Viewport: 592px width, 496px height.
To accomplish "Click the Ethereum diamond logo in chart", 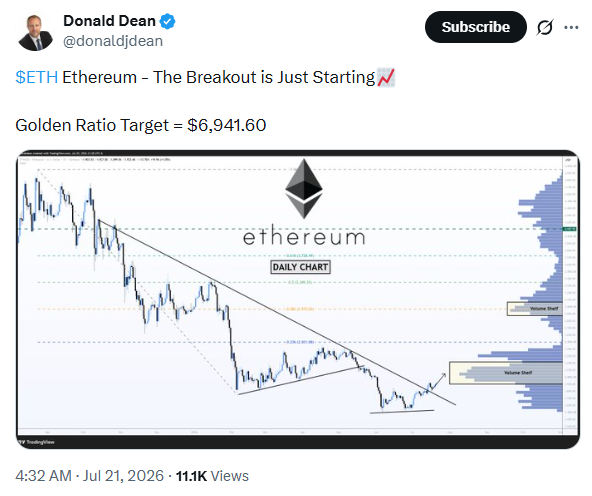I will tap(304, 188).
